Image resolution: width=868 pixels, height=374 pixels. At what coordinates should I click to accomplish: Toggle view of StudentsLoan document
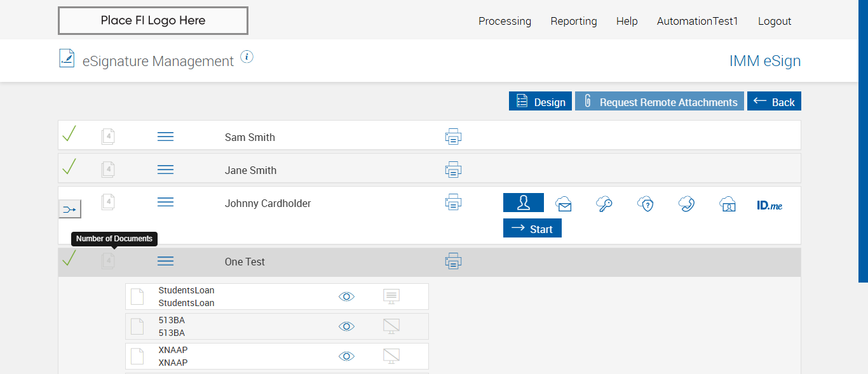point(346,297)
